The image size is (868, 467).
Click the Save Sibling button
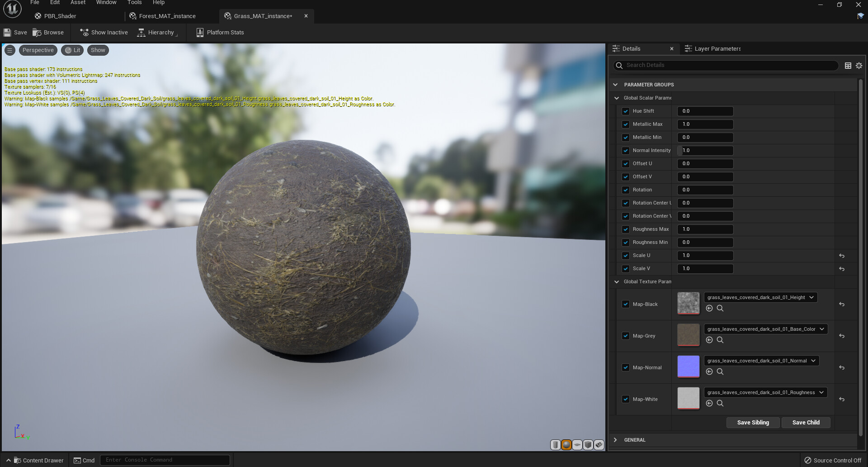(x=753, y=422)
